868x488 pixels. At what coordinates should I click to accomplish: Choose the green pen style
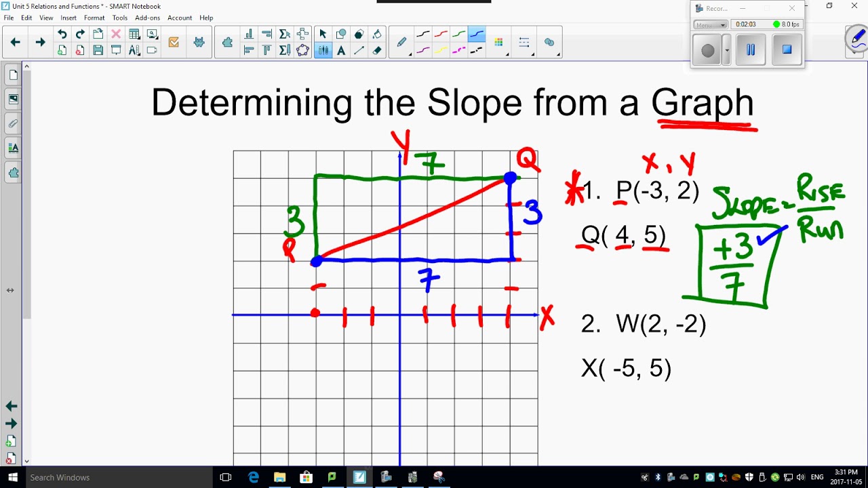click(459, 34)
